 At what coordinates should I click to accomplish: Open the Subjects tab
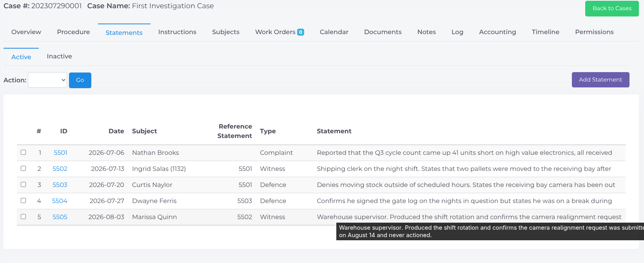(x=226, y=32)
